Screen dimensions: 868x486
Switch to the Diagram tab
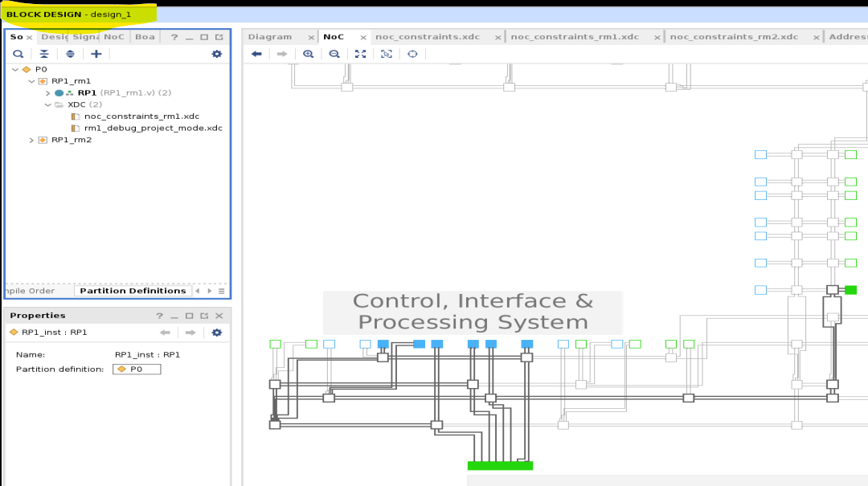click(269, 37)
